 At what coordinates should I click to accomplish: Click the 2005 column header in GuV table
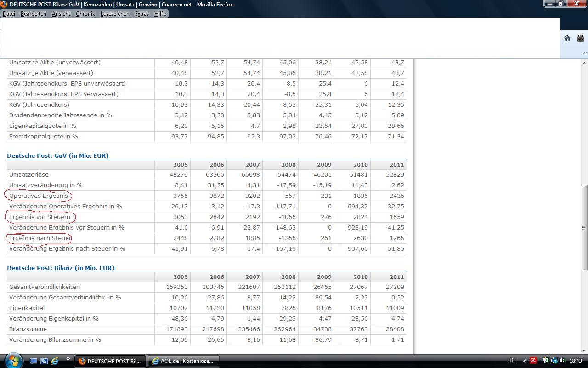tap(181, 164)
